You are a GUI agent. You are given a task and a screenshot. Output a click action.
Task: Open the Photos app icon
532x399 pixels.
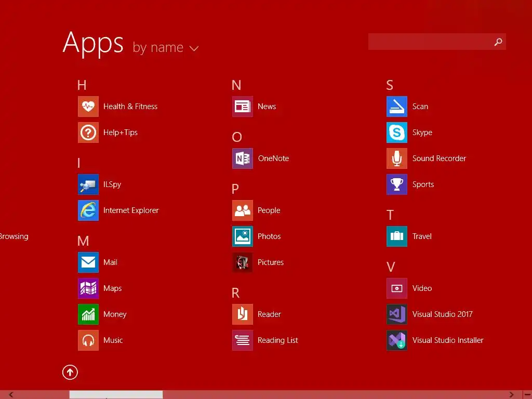243,236
